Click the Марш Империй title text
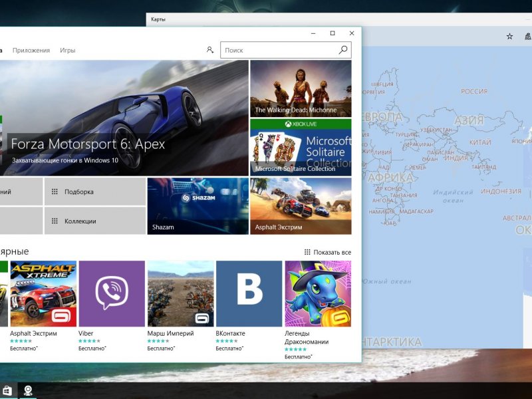 point(170,333)
